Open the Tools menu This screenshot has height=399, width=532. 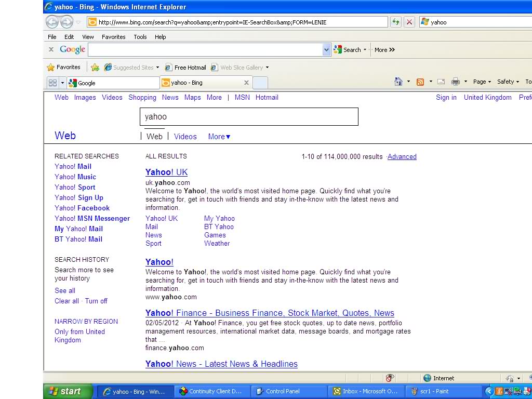[140, 37]
